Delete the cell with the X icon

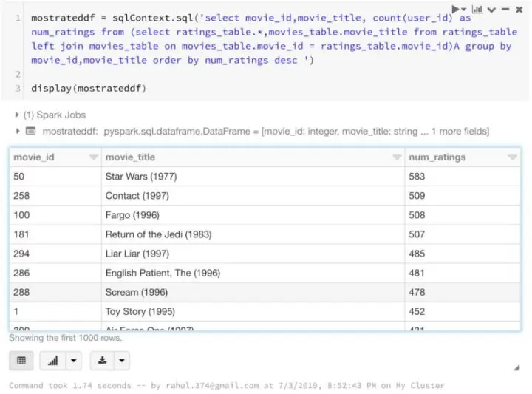(x=519, y=10)
